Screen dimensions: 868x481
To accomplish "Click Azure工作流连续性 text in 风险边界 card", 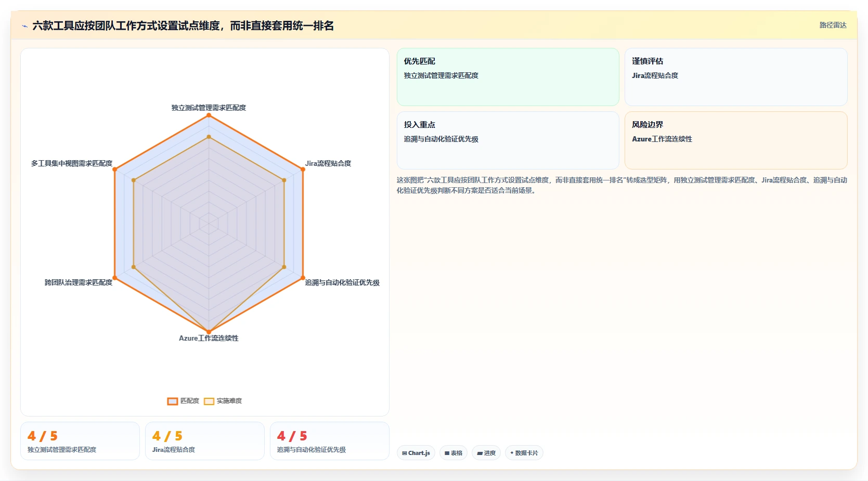I will tap(662, 139).
